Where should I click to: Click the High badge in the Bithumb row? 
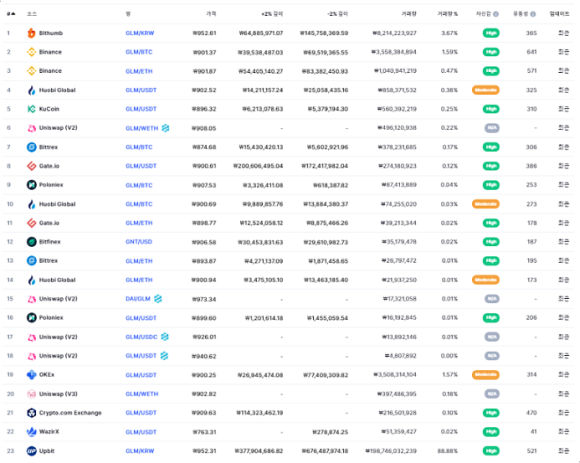tap(491, 33)
